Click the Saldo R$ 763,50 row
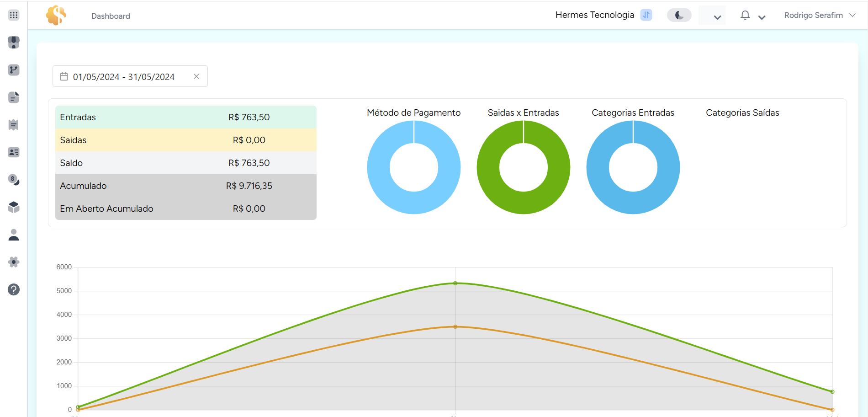Viewport: 868px width, 417px height. pos(186,163)
